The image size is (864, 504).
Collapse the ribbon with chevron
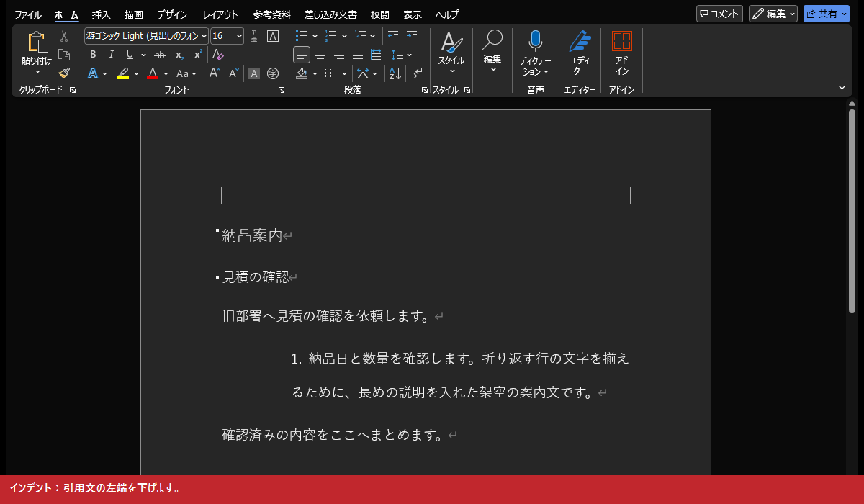coord(842,87)
